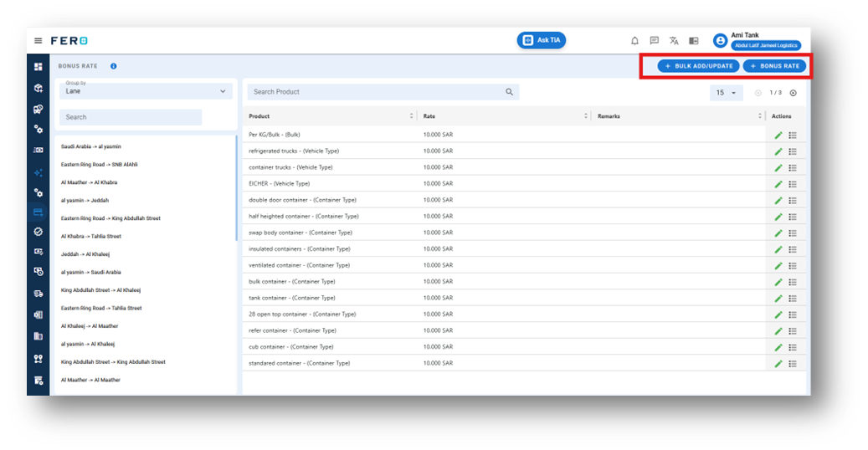Select lane al yasmin -> Al Khaleej
This screenshot has height=450, width=868.
coord(87,344)
